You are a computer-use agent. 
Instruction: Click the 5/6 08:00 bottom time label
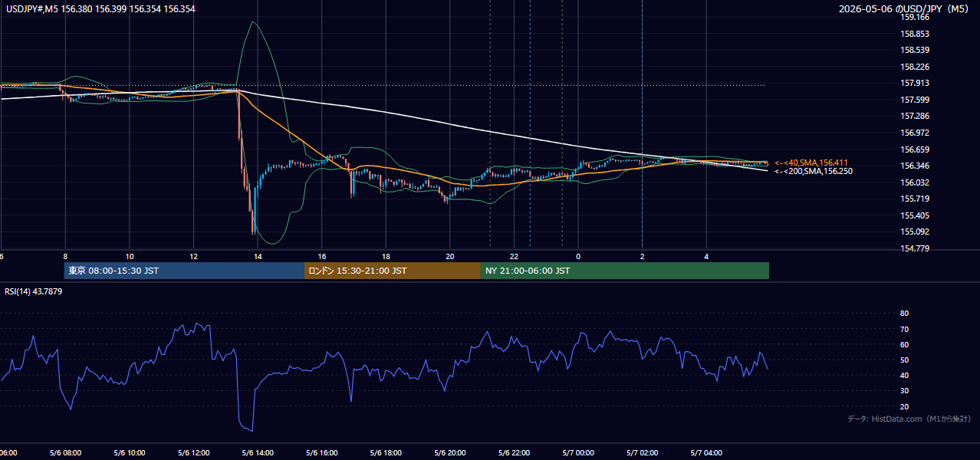(64, 453)
